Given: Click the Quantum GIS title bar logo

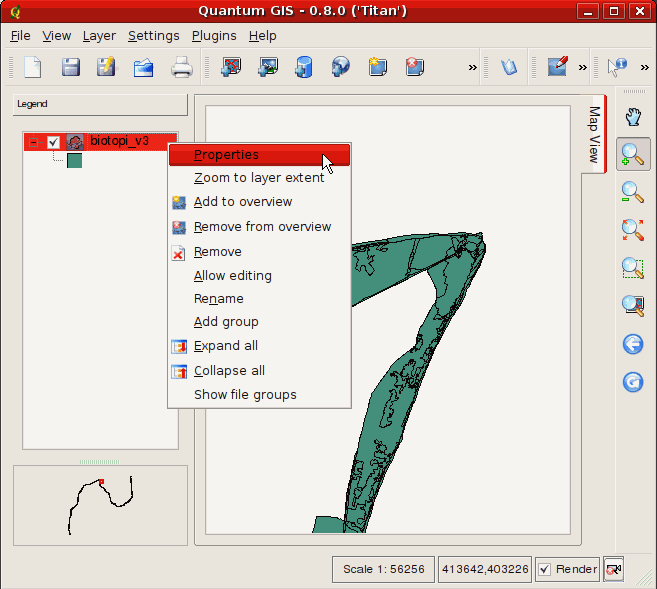Looking at the screenshot, I should coord(16,11).
